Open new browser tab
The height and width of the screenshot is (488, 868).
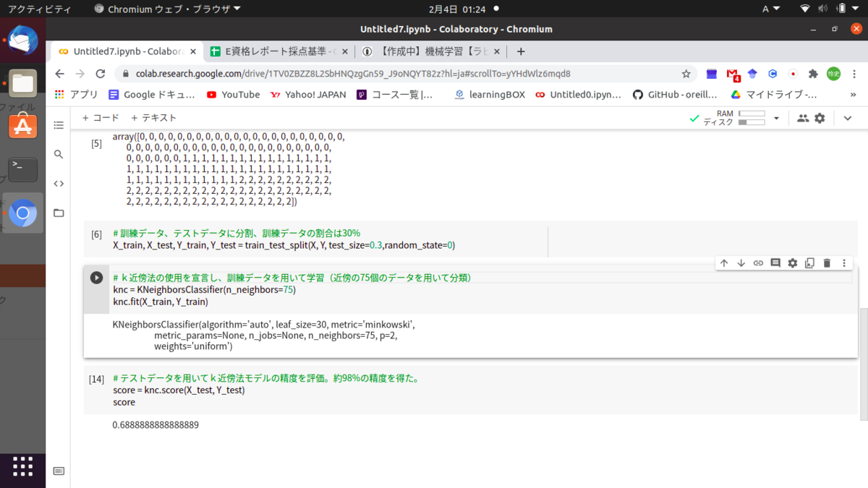tap(521, 51)
